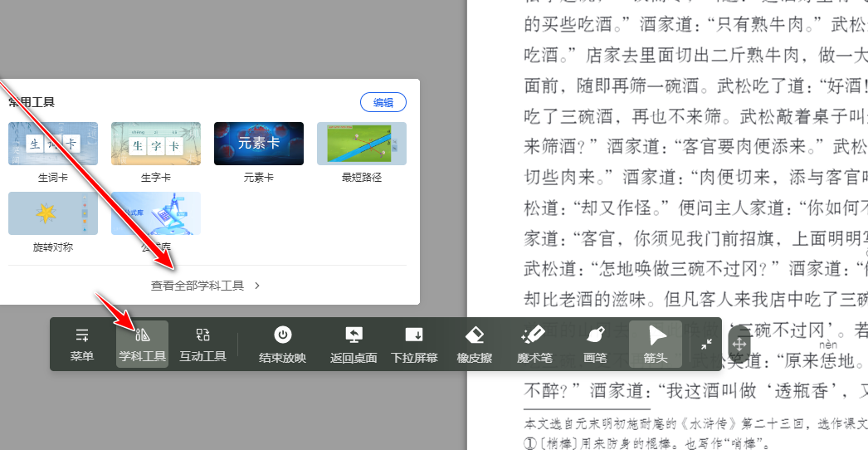
Task: Open the 元素卡 tool thumbnail
Action: [259, 144]
